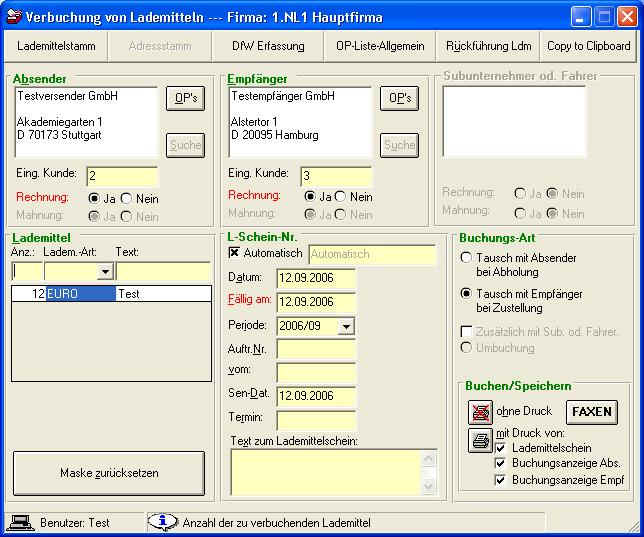Disable Buchungsanzeige Empf checkbox
The width and height of the screenshot is (644, 537).
[x=501, y=480]
